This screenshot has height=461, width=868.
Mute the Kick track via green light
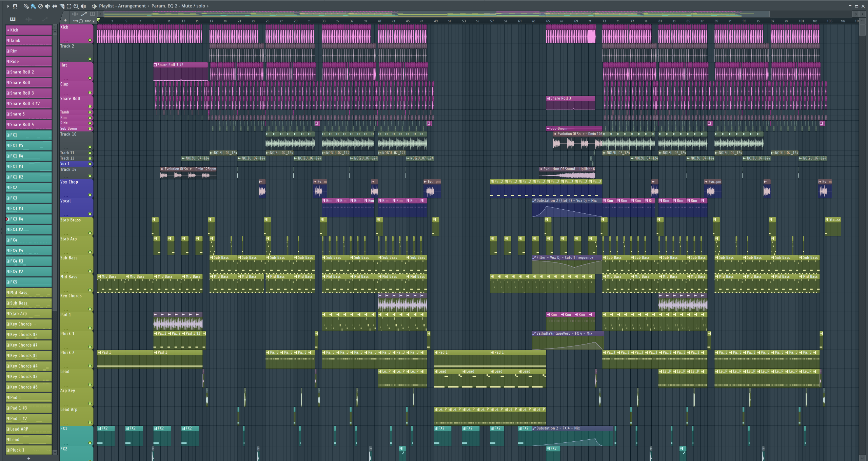(90, 40)
